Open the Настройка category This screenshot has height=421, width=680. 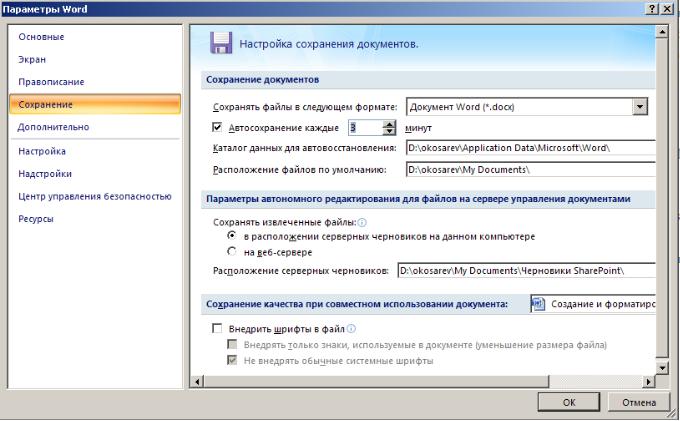coord(42,151)
